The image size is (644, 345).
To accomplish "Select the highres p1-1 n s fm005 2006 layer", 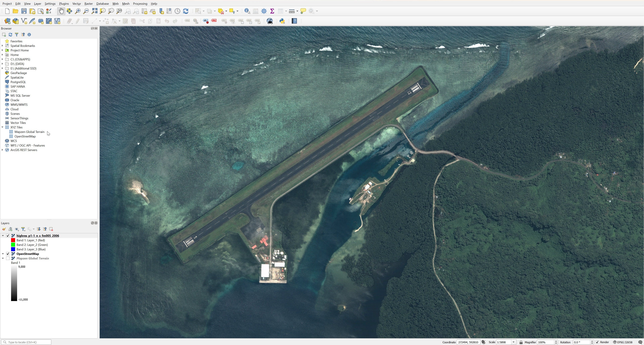I will click(38, 235).
